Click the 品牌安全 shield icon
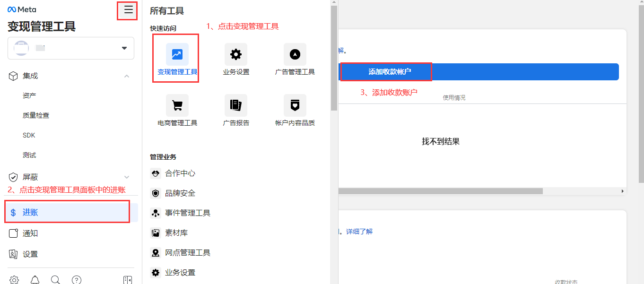Screen dimensions: 644x284 (156, 193)
